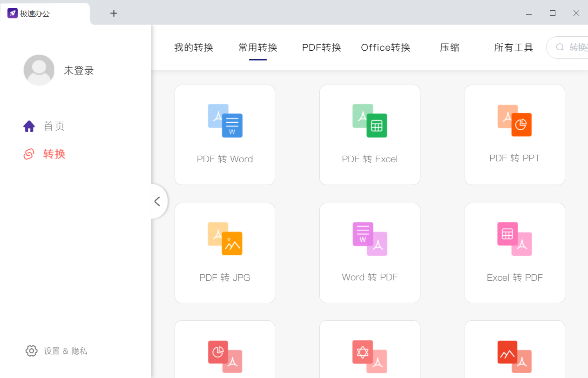Maximize the 极速办公 window
This screenshot has width=588, height=378.
[553, 13]
